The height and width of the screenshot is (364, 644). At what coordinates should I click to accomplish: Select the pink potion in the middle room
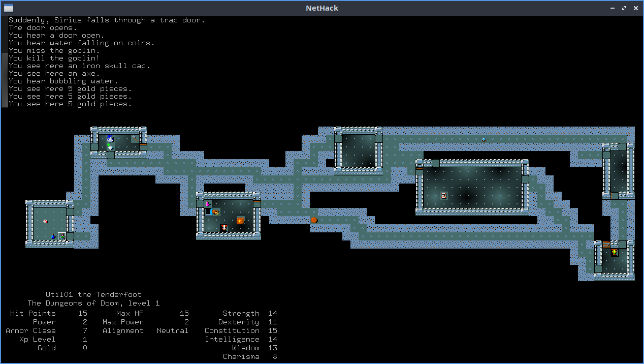pyautogui.click(x=208, y=204)
